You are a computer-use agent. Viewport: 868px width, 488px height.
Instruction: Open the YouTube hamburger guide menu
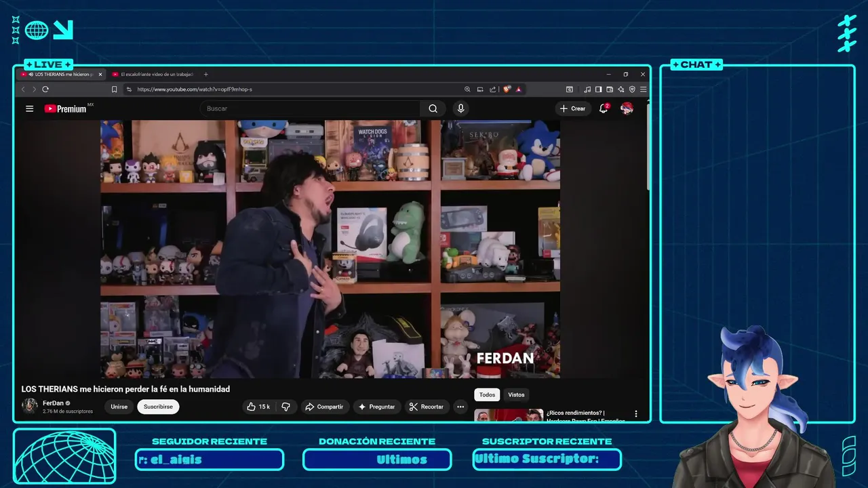29,108
